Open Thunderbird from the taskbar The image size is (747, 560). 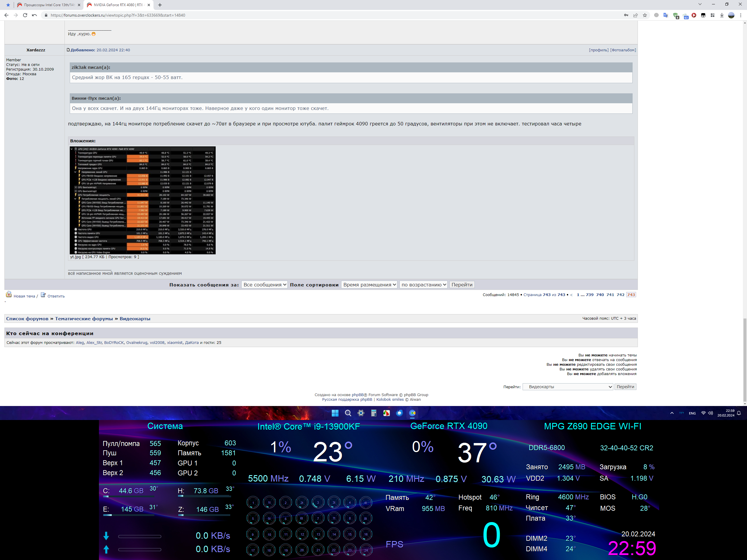click(399, 413)
